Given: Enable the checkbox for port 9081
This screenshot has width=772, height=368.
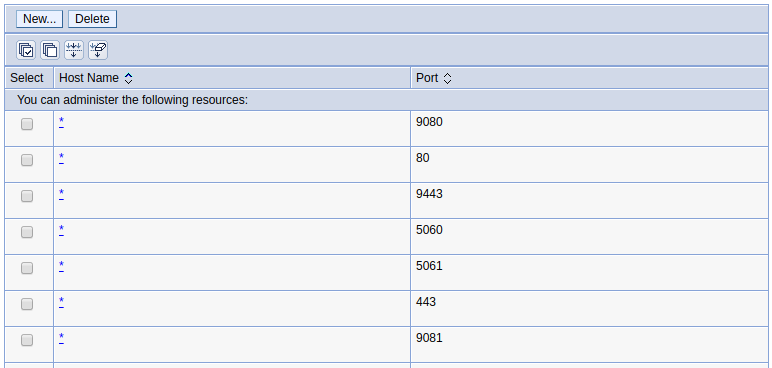Looking at the screenshot, I should point(27,340).
